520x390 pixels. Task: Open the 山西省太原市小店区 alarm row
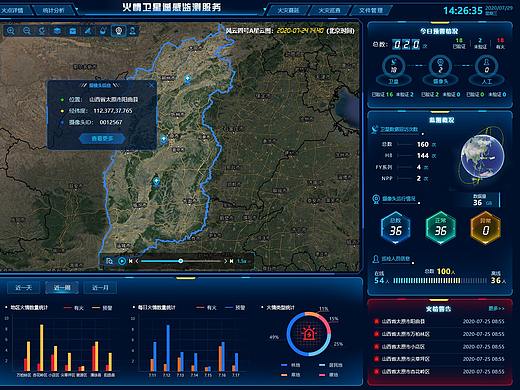pos(439,347)
